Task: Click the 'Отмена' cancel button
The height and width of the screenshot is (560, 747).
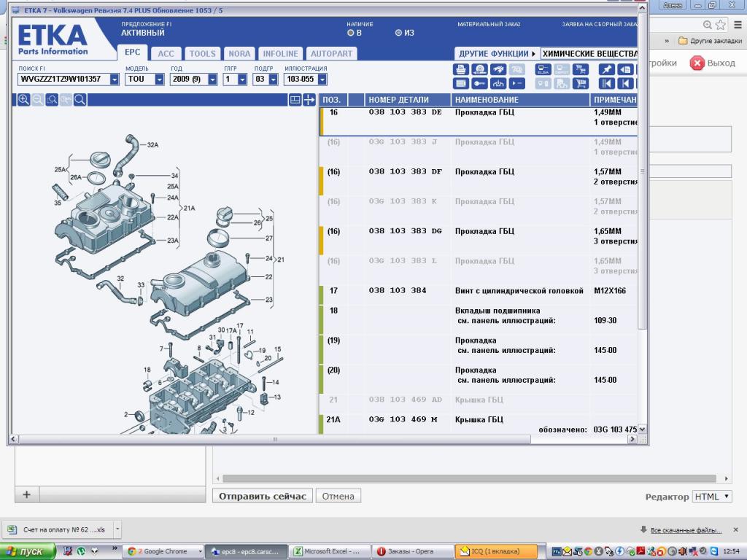Action: coord(338,496)
